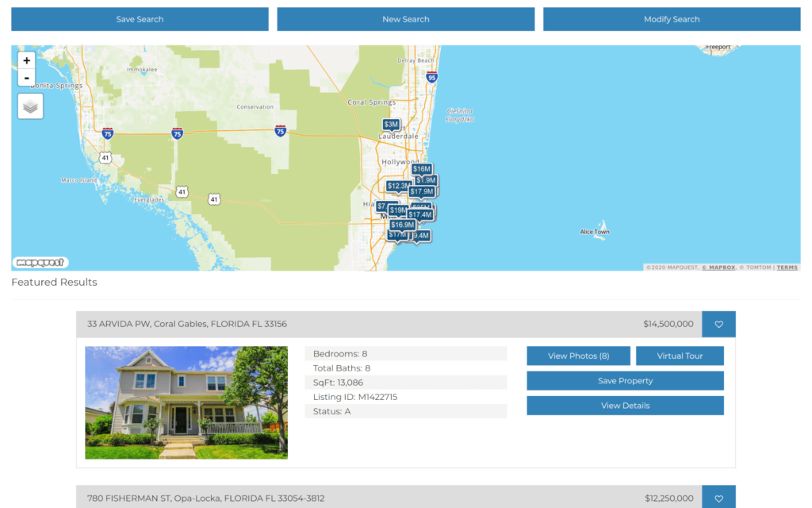Click the Coral Springs map label
Screen dimensions: 812x508
pos(371,102)
